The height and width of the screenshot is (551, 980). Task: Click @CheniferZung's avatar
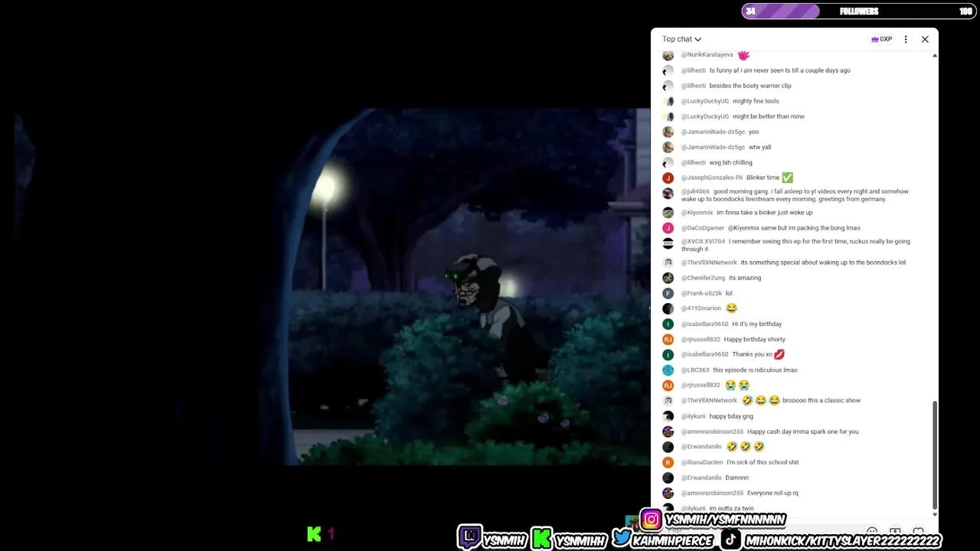coord(668,278)
